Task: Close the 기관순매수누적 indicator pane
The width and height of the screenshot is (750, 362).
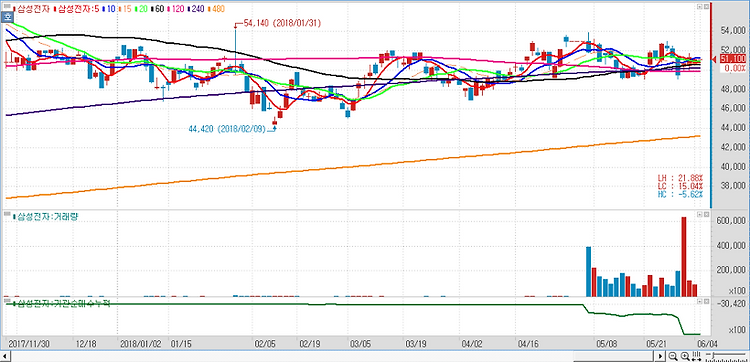Action: [705, 302]
